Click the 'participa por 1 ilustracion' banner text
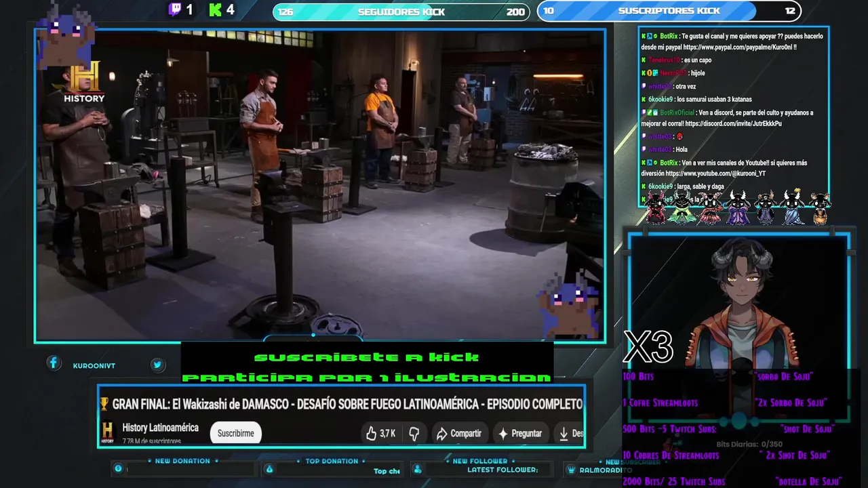This screenshot has width=868, height=488. pos(367,378)
